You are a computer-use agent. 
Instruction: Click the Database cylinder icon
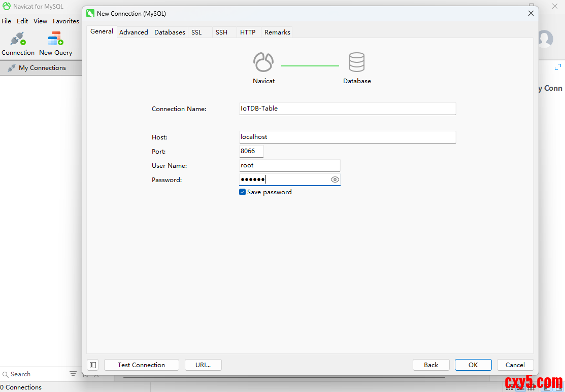356,62
